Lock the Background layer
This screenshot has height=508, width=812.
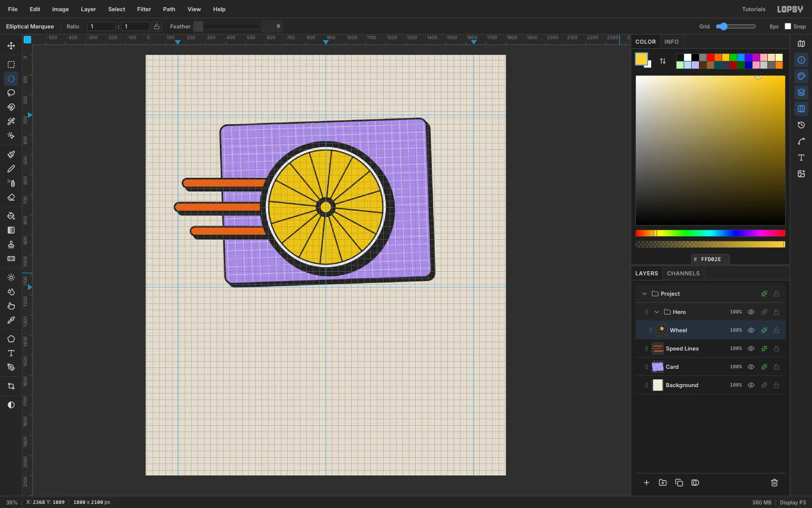click(776, 385)
